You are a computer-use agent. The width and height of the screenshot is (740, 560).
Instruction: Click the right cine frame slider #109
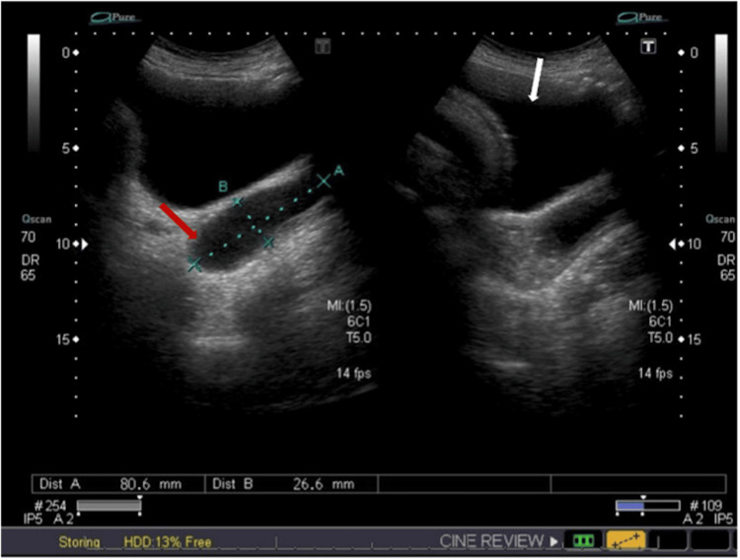click(x=648, y=506)
